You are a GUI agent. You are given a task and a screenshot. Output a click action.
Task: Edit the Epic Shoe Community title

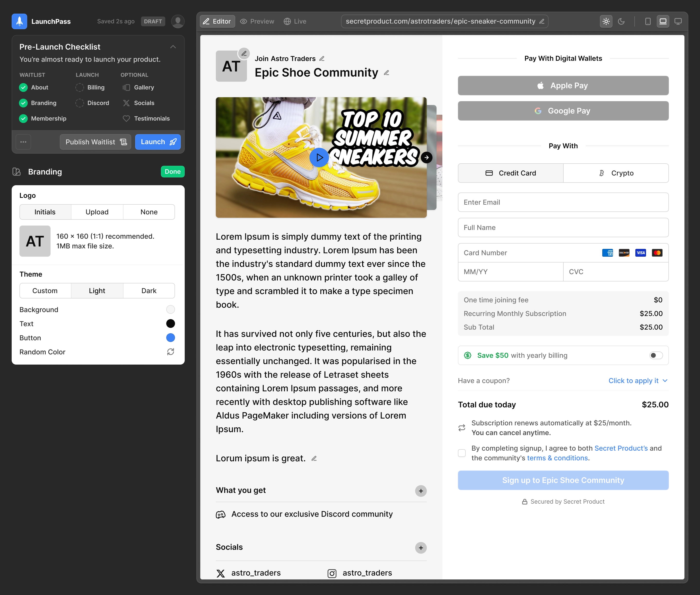[x=387, y=73]
